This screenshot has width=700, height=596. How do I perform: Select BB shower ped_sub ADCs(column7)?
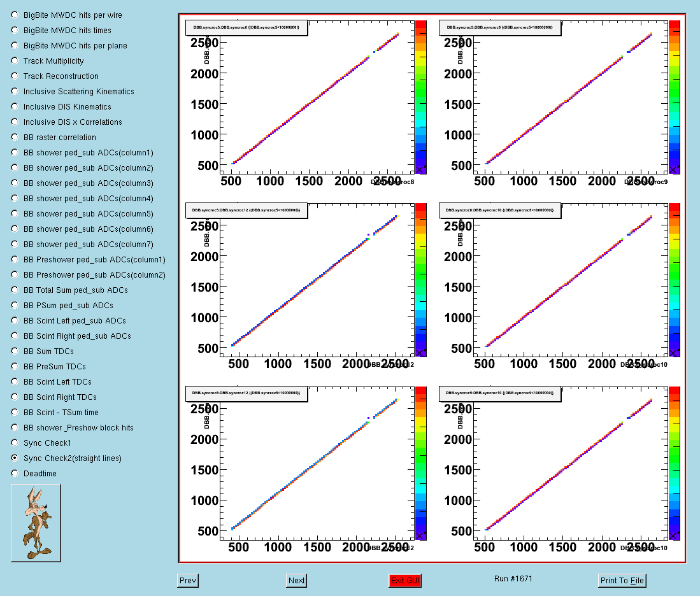15,244
